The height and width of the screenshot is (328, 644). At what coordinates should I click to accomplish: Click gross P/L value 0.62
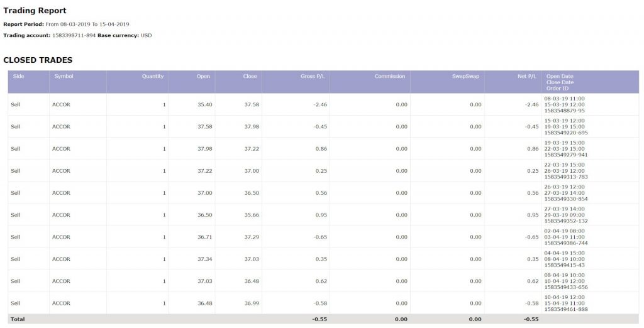321,282
